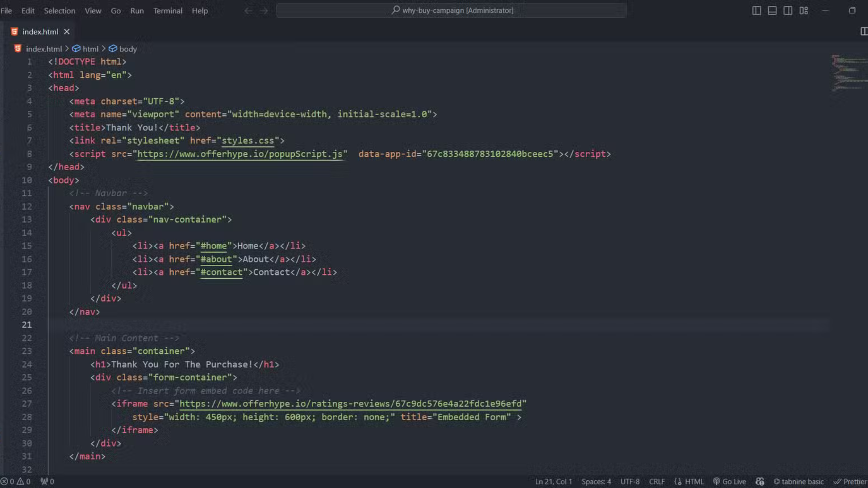Screen dimensions: 868x488
Task: Click the offerhype popupScript.js link
Action: (240, 154)
